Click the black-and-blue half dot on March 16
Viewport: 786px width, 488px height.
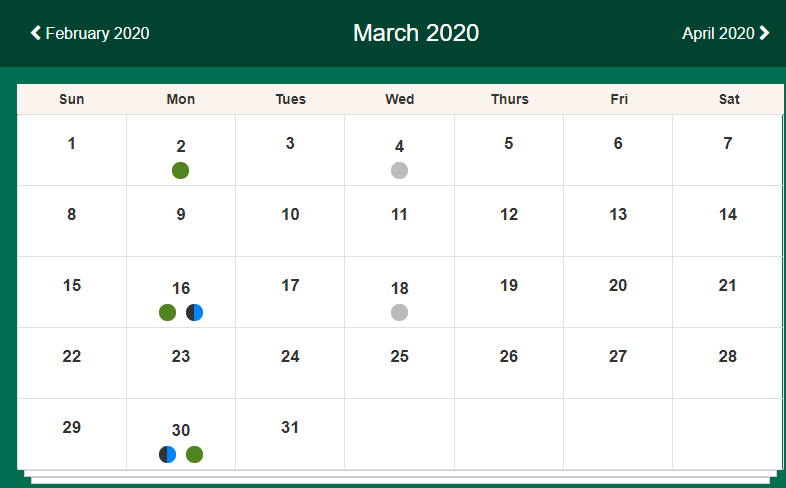195,312
